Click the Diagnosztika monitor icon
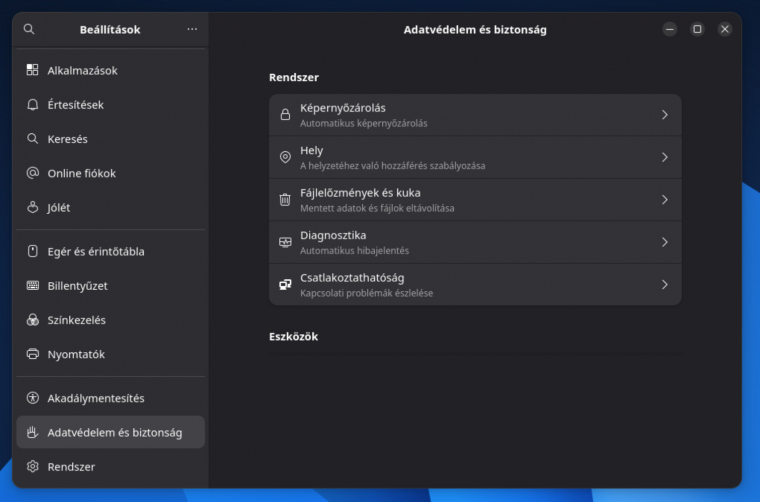This screenshot has height=502, width=760. coord(285,242)
